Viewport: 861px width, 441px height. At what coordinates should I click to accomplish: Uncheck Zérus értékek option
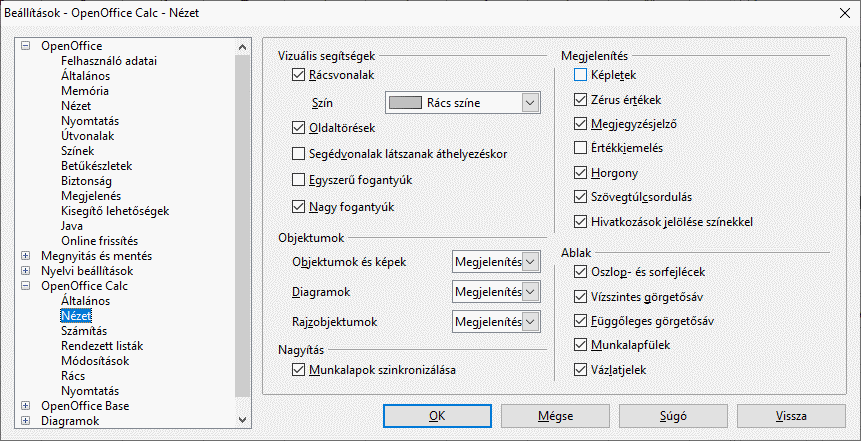[x=581, y=100]
